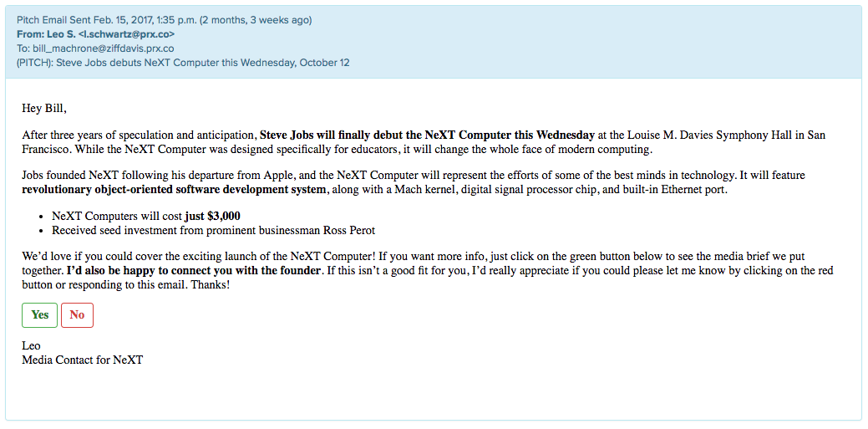Viewport: 868px width, 429px height.
Task: Click the green Yes button
Action: (39, 315)
